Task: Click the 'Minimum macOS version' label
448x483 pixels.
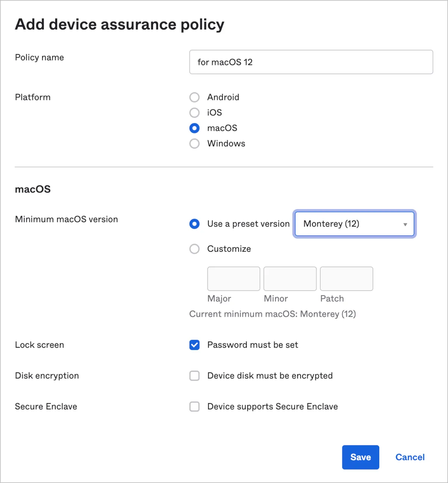Action: tap(66, 219)
